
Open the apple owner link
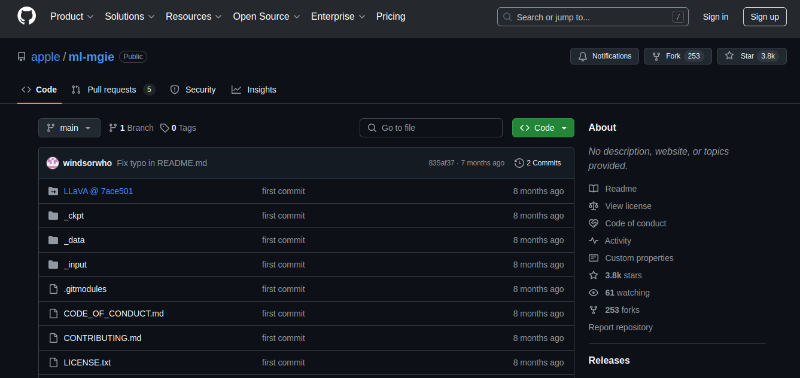(45, 57)
